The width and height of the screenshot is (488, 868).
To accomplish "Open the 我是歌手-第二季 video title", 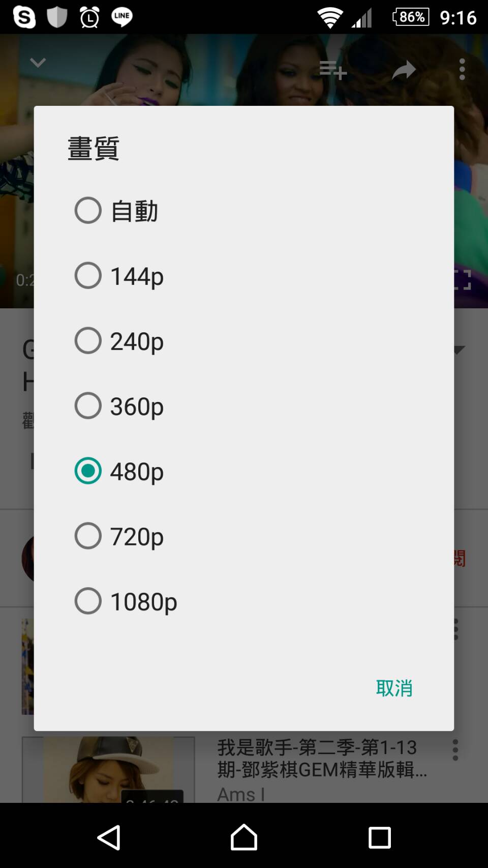I will tap(322, 758).
